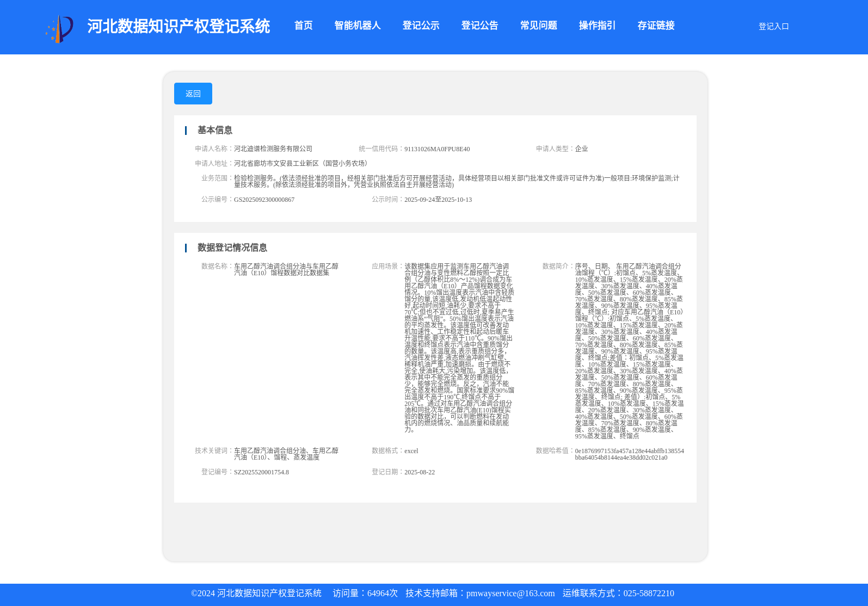Open 常见问题 page
The image size is (868, 606).
538,26
